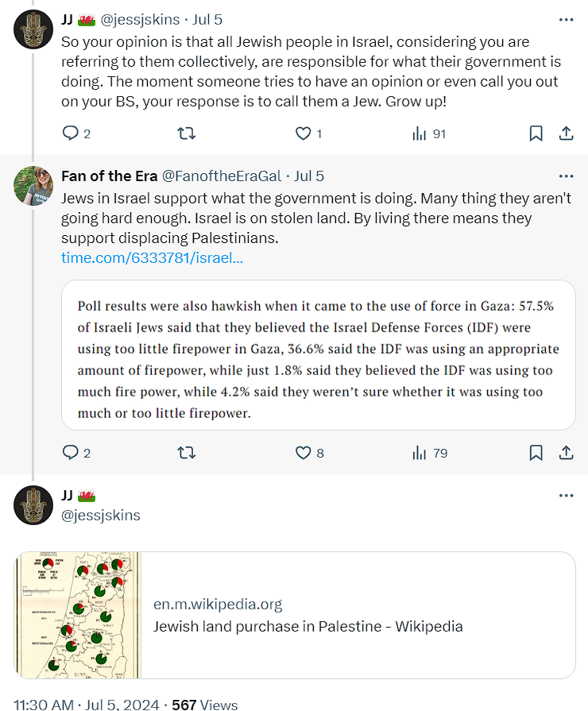This screenshot has height=711, width=588.
Task: Reply to Fan of the Era's tweet
Action: [x=71, y=453]
